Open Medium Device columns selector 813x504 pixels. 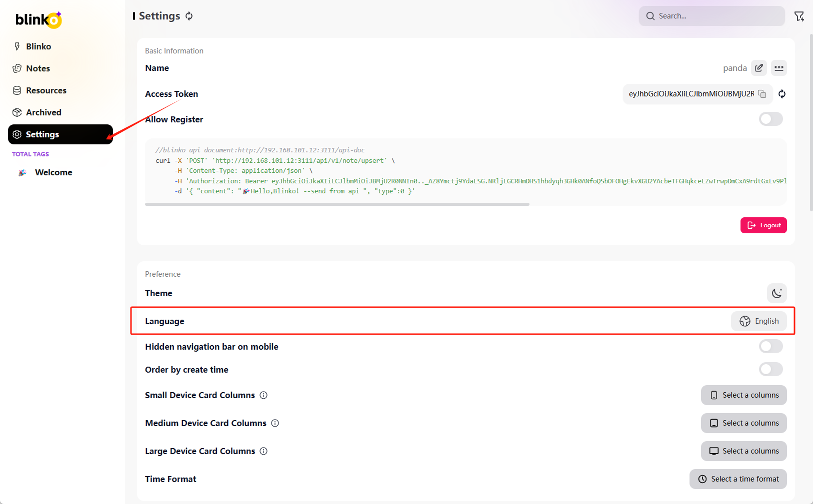743,423
